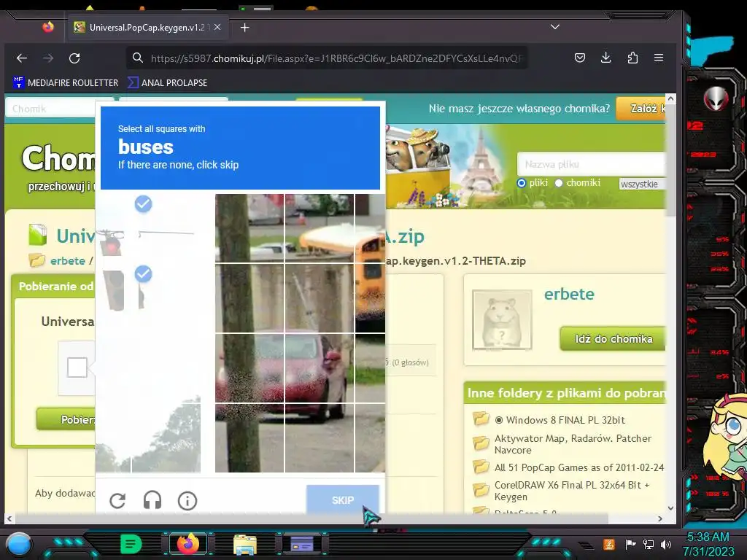Open the captcha info icon
747x560 pixels.
[x=187, y=500]
